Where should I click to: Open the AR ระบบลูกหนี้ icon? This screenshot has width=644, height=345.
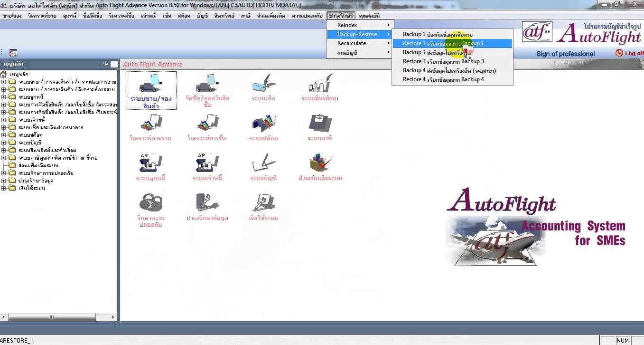(x=151, y=163)
